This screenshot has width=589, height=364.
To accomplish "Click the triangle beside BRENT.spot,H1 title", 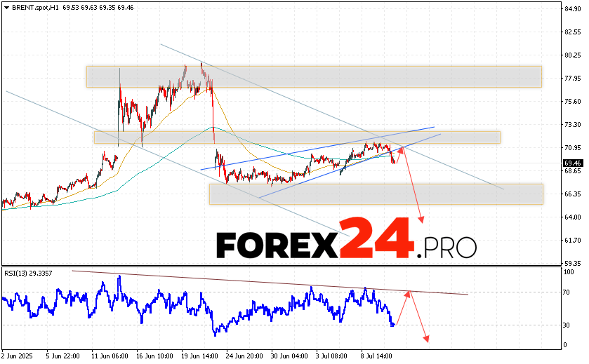I will pyautogui.click(x=6, y=6).
